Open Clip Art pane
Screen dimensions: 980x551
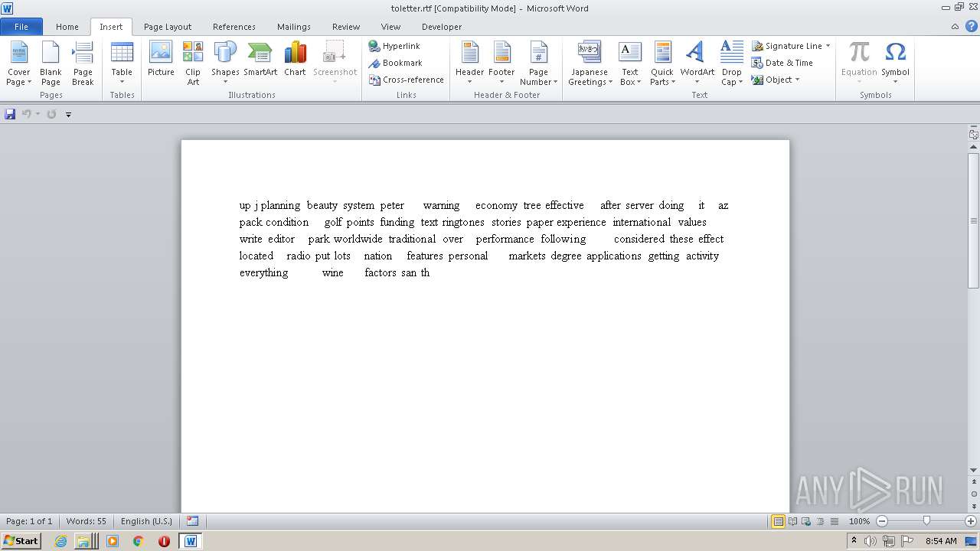pyautogui.click(x=193, y=64)
